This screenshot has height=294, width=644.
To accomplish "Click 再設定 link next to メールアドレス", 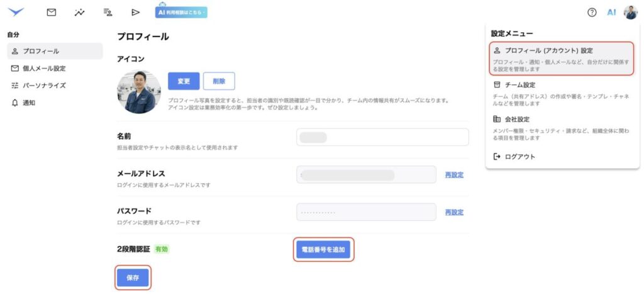I will click(454, 175).
